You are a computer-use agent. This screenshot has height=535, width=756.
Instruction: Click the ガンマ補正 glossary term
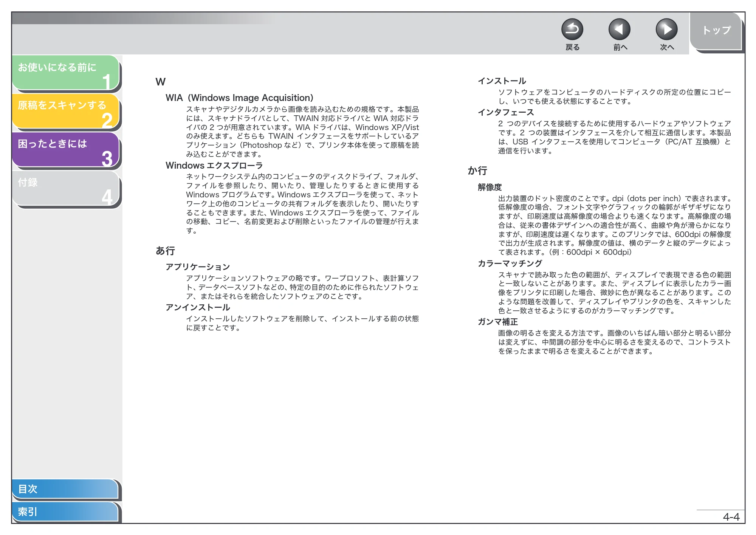click(x=497, y=322)
